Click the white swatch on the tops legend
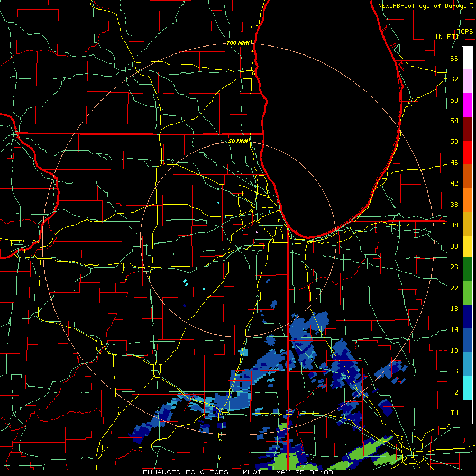 [x=467, y=58]
